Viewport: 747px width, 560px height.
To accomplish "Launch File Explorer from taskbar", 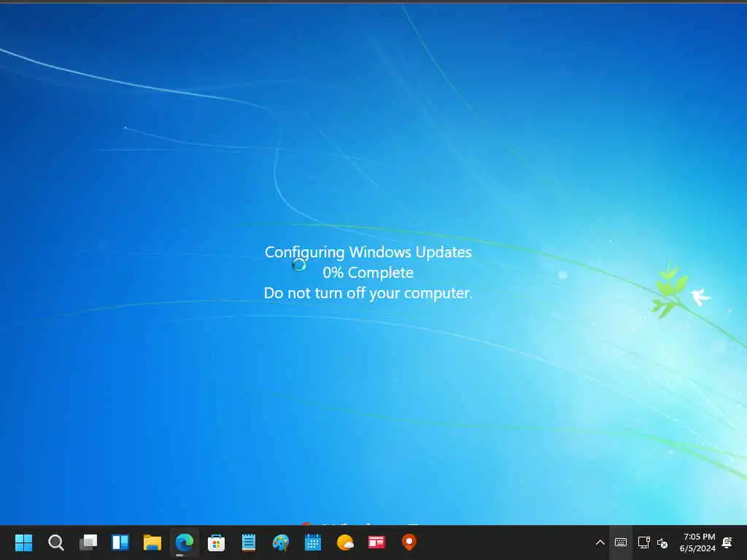I will click(x=152, y=542).
